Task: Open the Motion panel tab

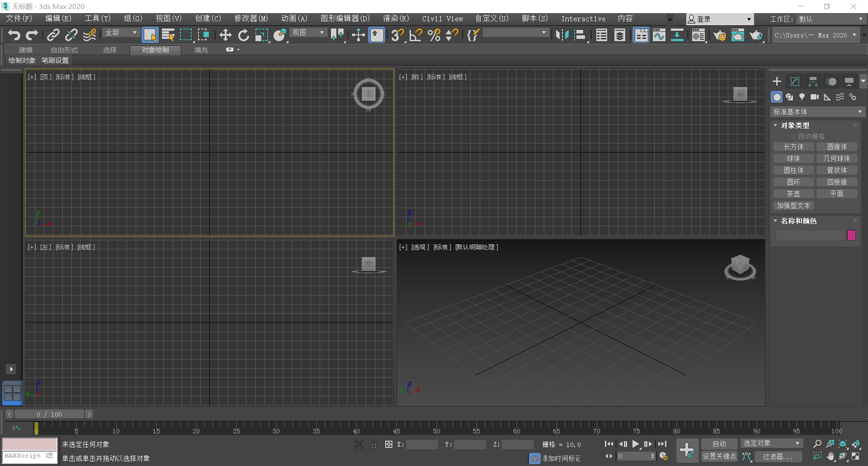Action: click(x=831, y=81)
